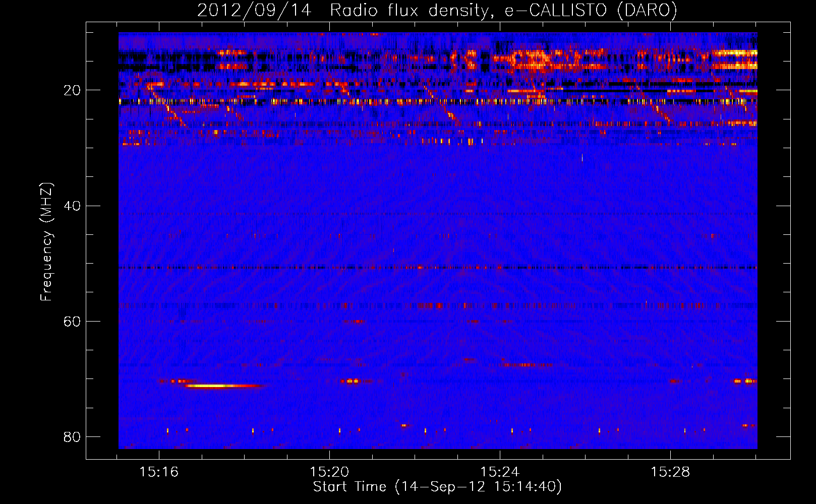Click the 20 frequency tick label
816x504 pixels.
72,91
